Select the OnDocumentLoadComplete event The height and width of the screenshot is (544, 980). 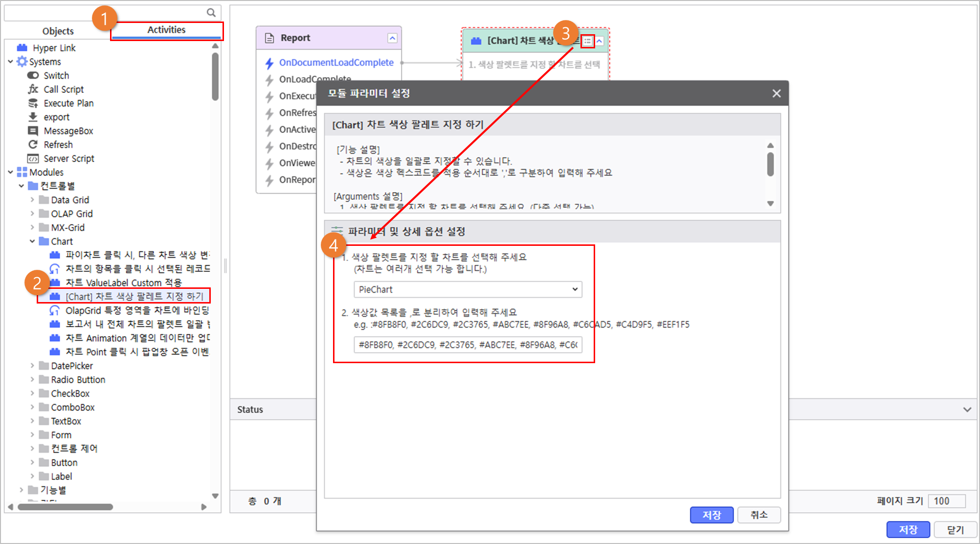click(336, 63)
